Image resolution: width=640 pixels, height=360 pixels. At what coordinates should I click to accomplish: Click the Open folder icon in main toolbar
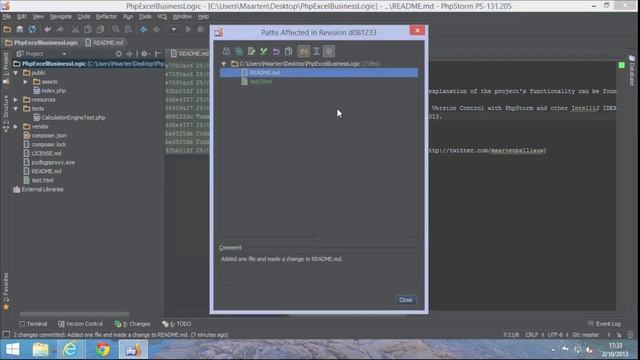7,29
